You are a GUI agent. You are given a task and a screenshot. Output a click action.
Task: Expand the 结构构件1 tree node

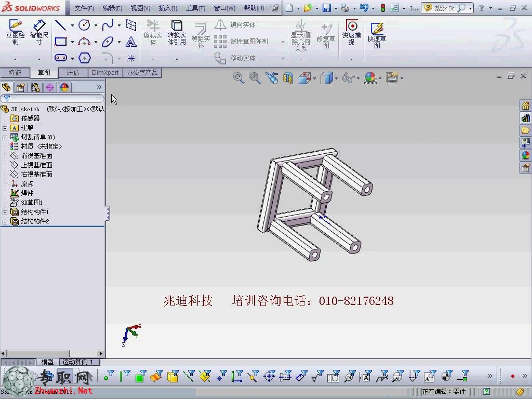point(5,212)
